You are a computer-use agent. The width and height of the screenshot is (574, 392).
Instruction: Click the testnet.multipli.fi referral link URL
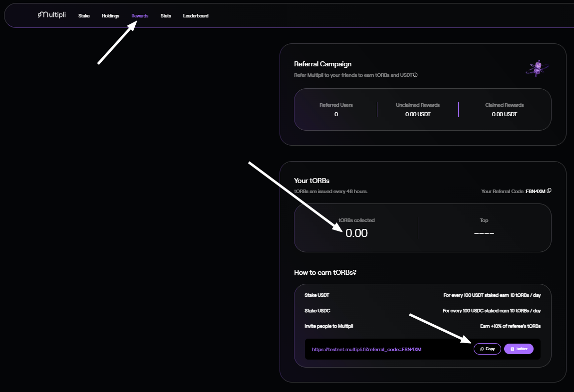[366, 350]
